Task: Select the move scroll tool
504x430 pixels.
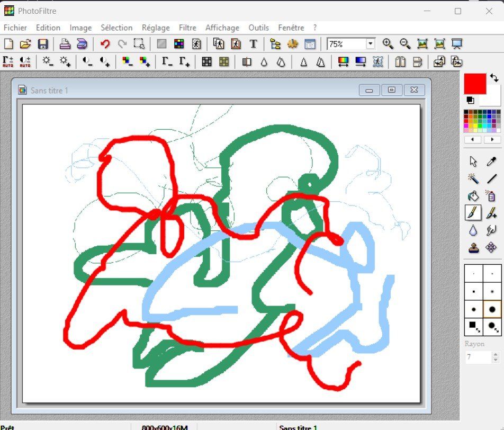Action: (x=491, y=248)
